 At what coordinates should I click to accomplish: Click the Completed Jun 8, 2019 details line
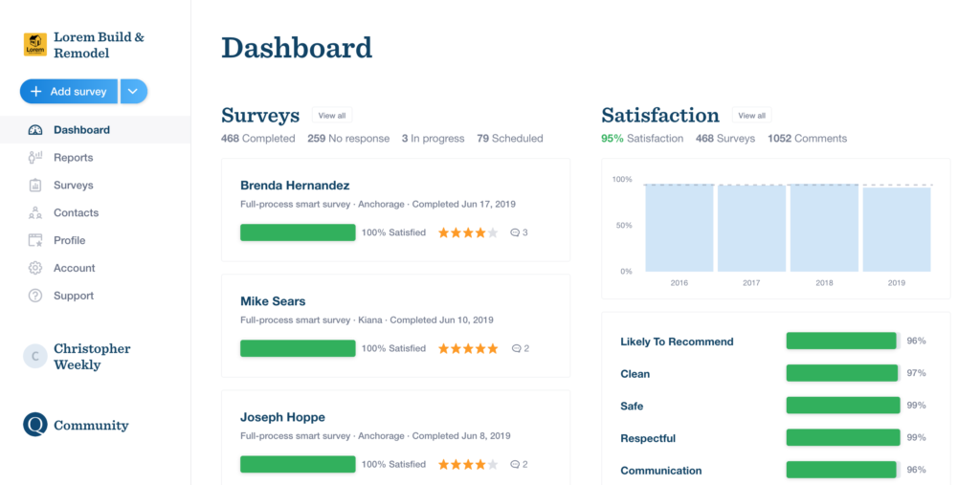point(375,436)
